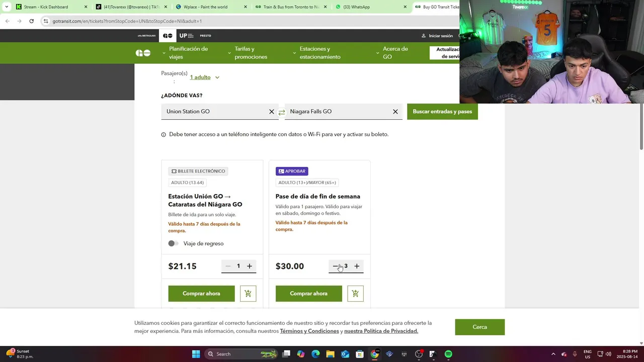Viewport: 644px width, 362px height.
Task: Reload the page with browser refresh
Action: [x=31, y=21]
